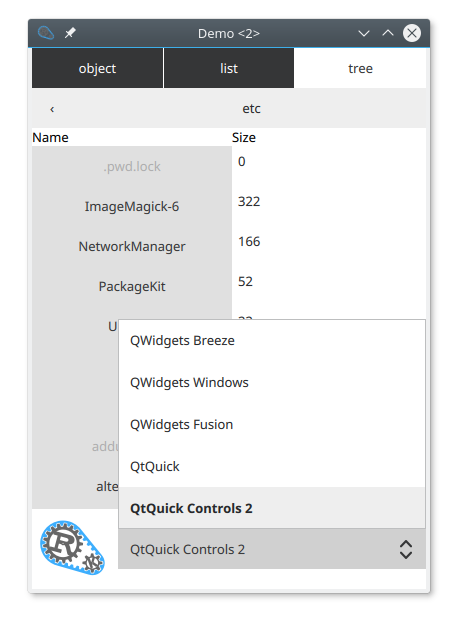Switch to the object tab
Image resolution: width=465 pixels, height=620 pixels.
97,68
